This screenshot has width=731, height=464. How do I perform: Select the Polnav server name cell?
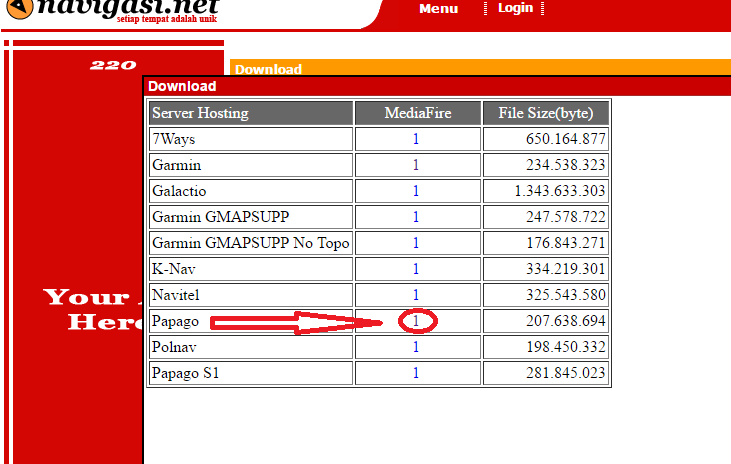(251, 347)
